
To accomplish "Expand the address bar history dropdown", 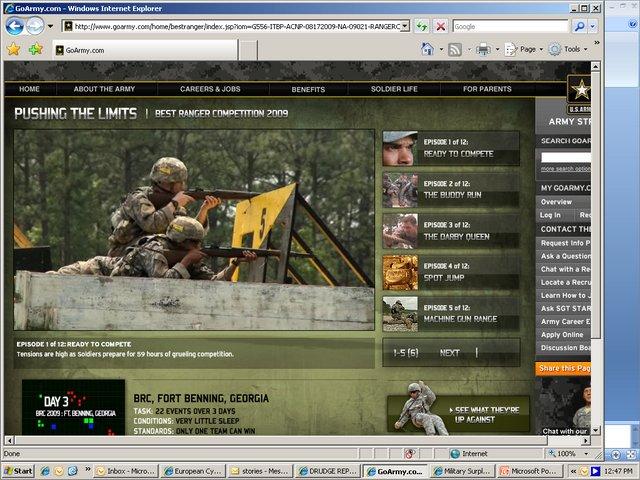I will click(x=405, y=27).
